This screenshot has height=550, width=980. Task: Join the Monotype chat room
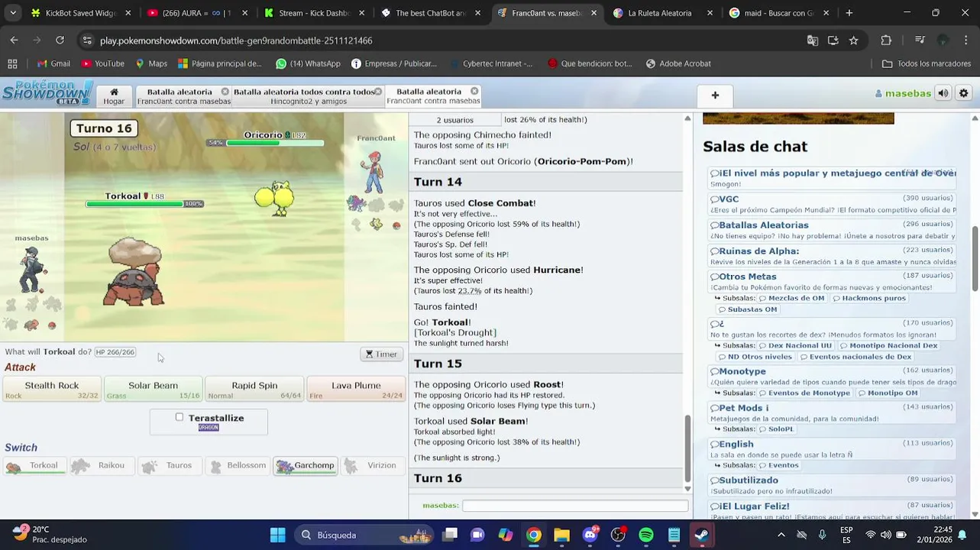point(833,377)
